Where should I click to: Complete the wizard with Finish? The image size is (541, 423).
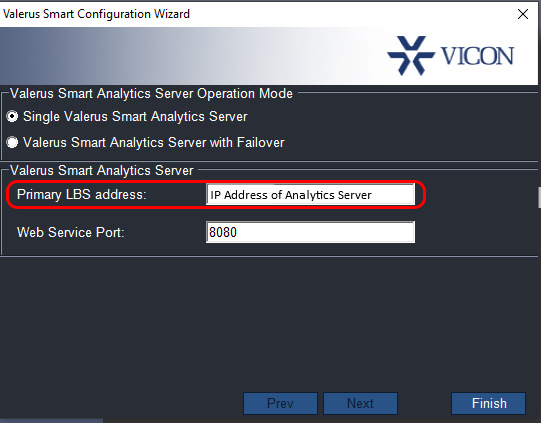pyautogui.click(x=489, y=403)
